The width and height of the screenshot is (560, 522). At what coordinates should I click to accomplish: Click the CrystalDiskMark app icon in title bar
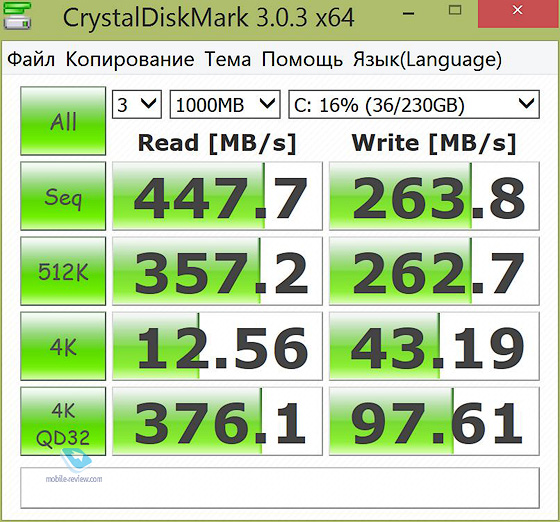17,16
